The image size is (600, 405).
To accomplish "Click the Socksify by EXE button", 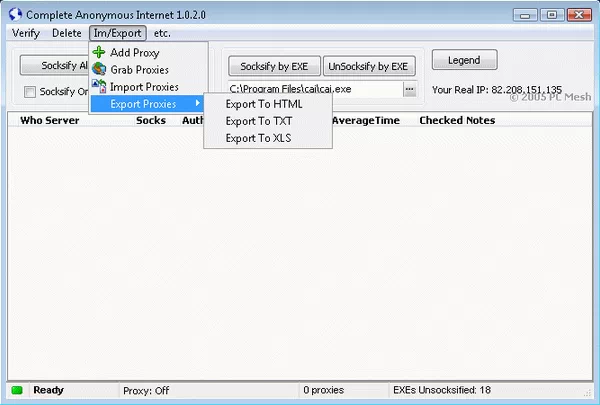I will pyautogui.click(x=274, y=66).
